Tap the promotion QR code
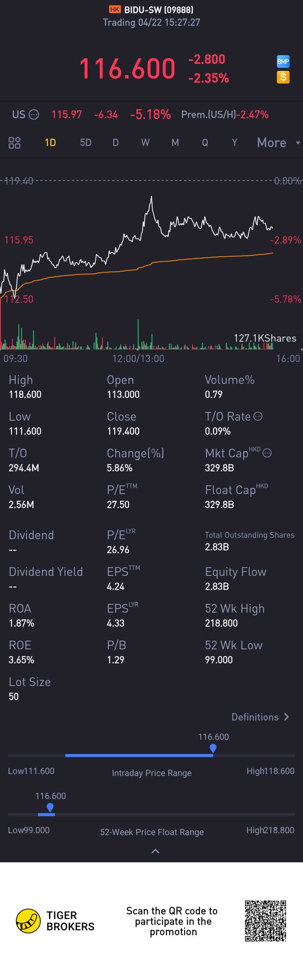The width and height of the screenshot is (303, 980). coord(265,921)
